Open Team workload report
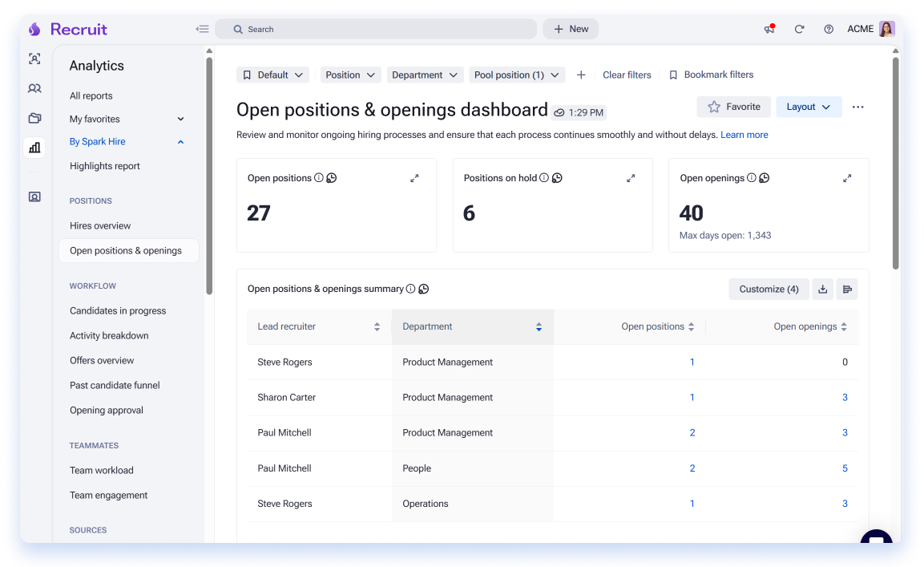This screenshot has height=567, width=924. [x=101, y=470]
